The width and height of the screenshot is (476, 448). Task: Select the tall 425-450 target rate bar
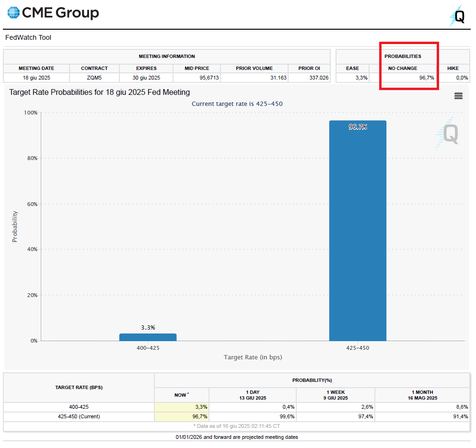(358, 230)
